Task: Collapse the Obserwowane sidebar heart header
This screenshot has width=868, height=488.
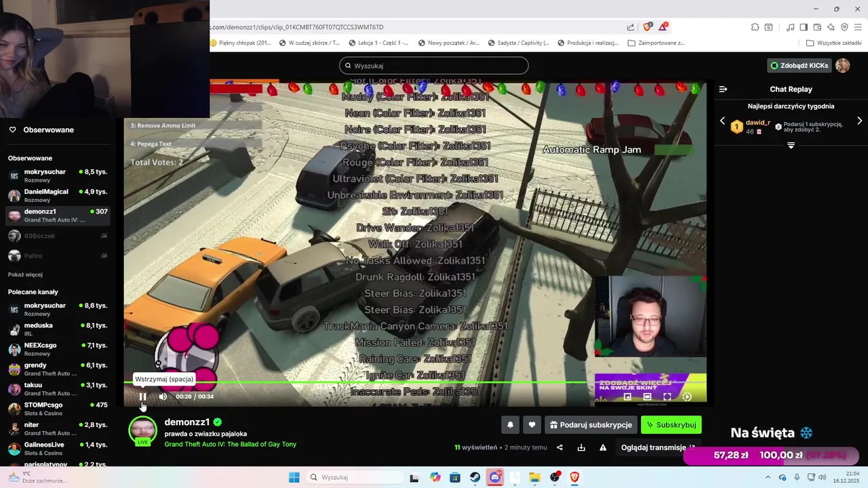Action: [x=12, y=129]
